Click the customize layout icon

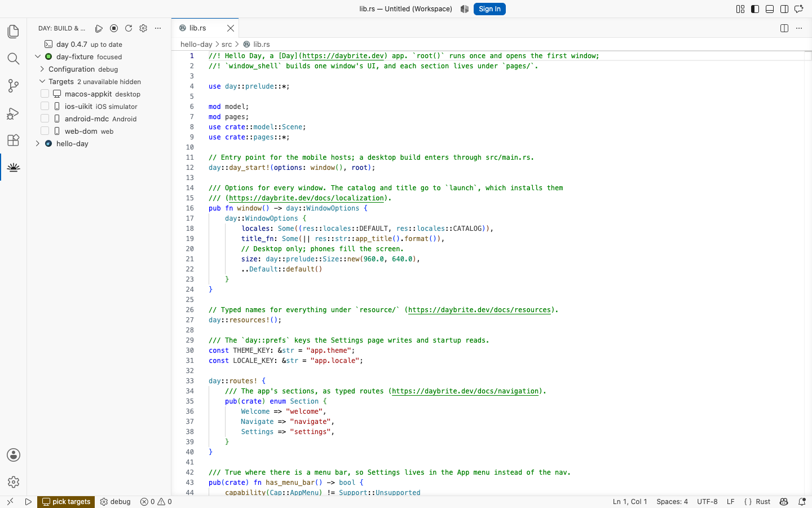point(740,9)
